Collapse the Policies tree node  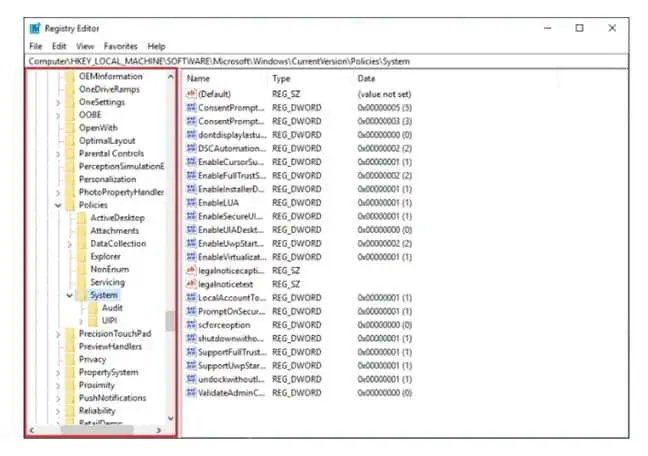(x=58, y=205)
